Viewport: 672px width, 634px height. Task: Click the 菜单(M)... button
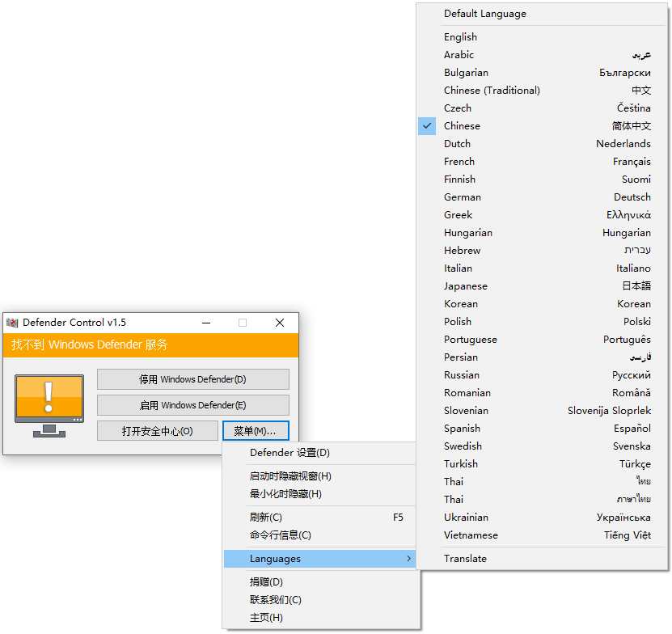click(x=256, y=431)
